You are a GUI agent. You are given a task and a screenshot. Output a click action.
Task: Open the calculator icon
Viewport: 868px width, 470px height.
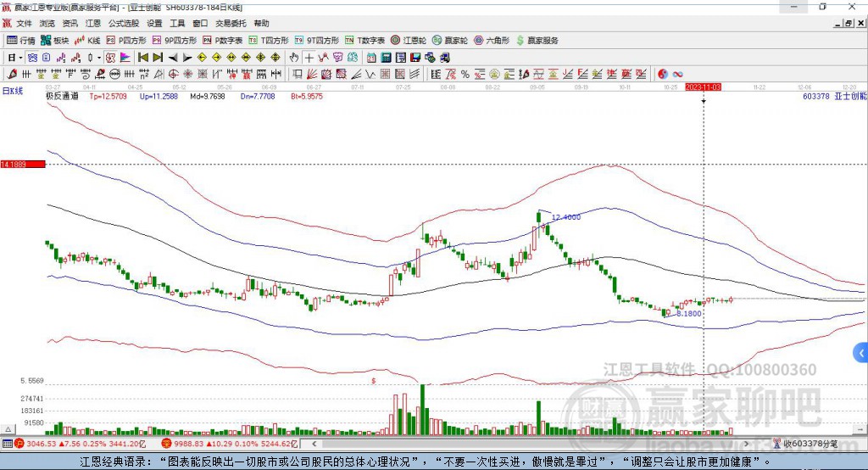pyautogui.click(x=386, y=58)
